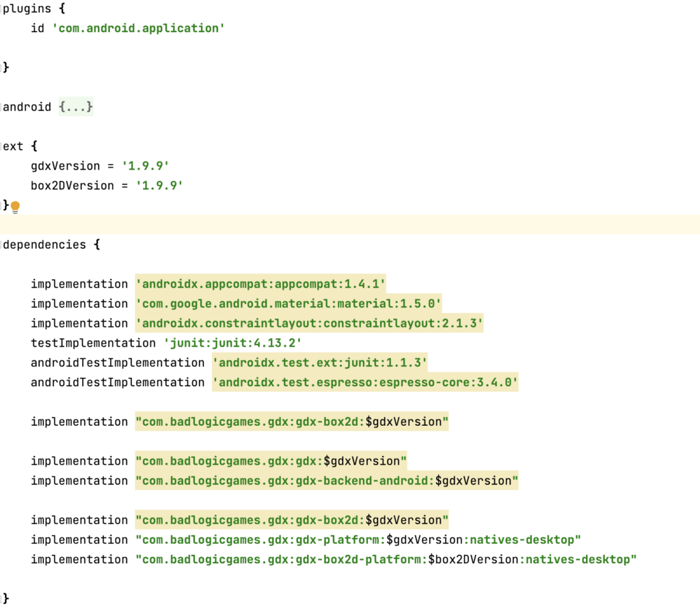Click the android keyword
This screenshot has height=609, width=700.
pyautogui.click(x=27, y=107)
